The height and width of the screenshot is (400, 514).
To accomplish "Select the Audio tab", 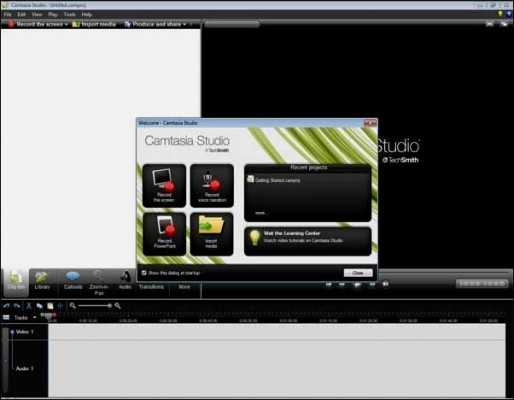I will [125, 281].
